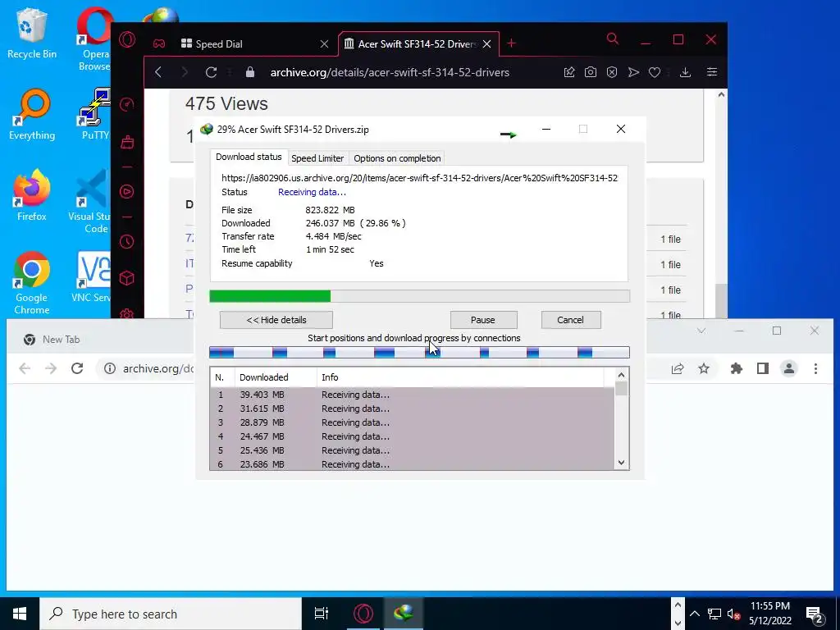Open Opera sidebar extensions cube icon
Screen dimensions: 840x630
tap(127, 278)
